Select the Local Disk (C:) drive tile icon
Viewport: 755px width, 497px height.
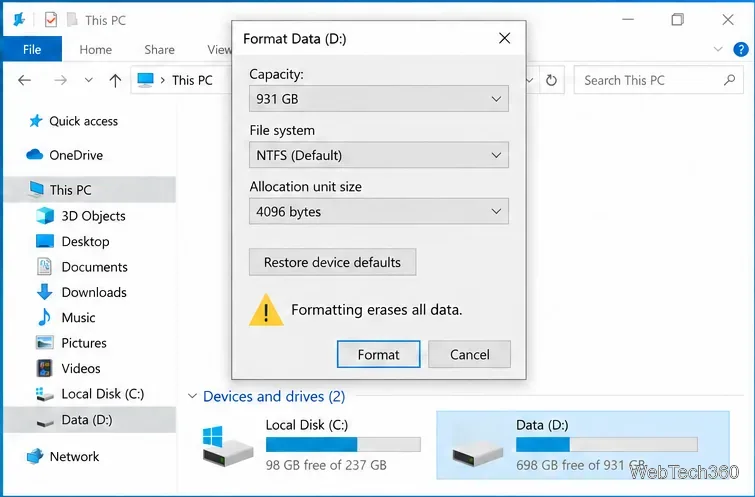coord(228,445)
